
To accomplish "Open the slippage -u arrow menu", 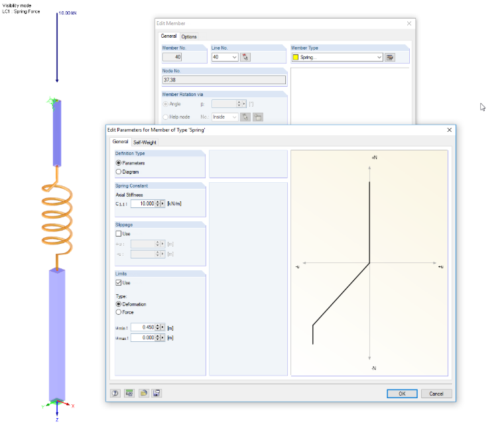I will (x=162, y=254).
